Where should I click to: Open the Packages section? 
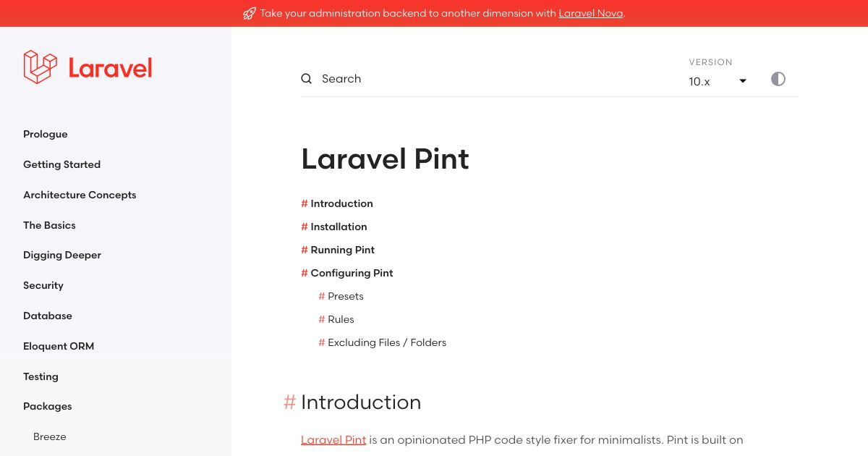pos(47,406)
